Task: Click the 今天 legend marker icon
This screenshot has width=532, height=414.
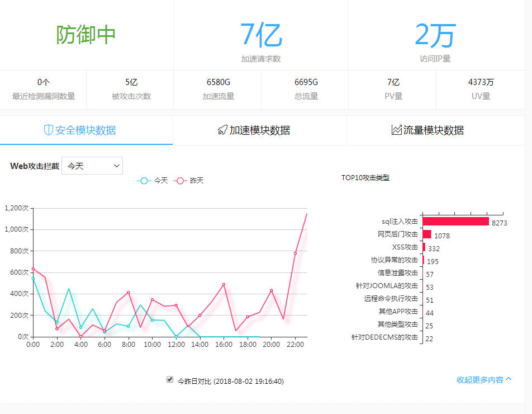Action: [x=144, y=181]
